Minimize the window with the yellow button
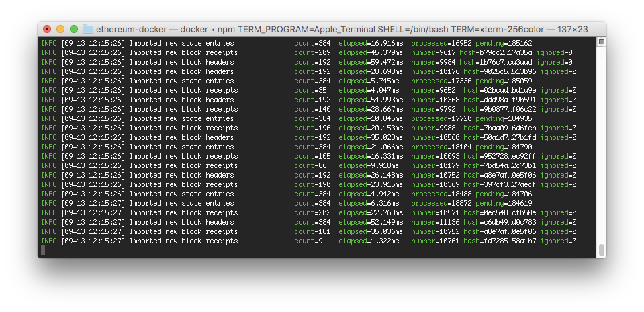The height and width of the screenshot is (312, 644). [60, 29]
